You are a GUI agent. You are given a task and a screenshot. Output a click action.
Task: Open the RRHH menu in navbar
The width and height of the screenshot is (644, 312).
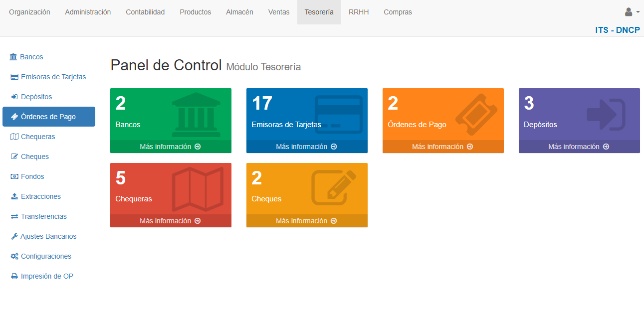(359, 12)
